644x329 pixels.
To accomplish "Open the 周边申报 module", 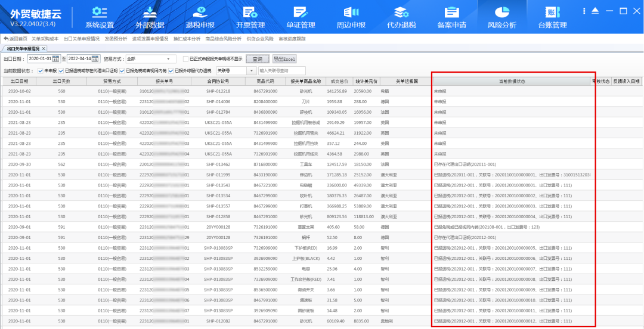I will [x=351, y=17].
